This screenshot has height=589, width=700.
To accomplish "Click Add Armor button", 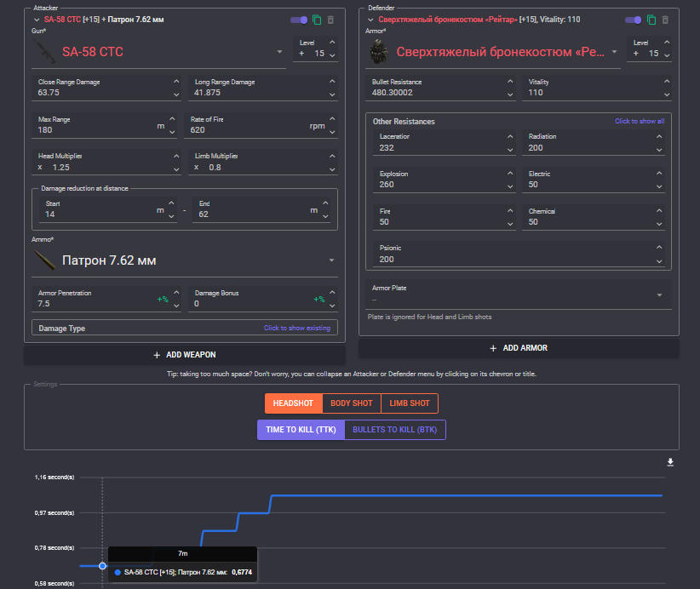I will pyautogui.click(x=519, y=348).
